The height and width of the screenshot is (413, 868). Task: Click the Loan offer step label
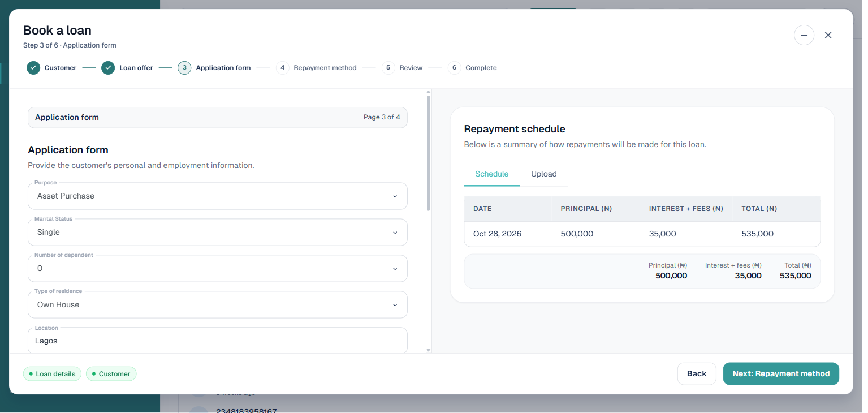pos(136,68)
